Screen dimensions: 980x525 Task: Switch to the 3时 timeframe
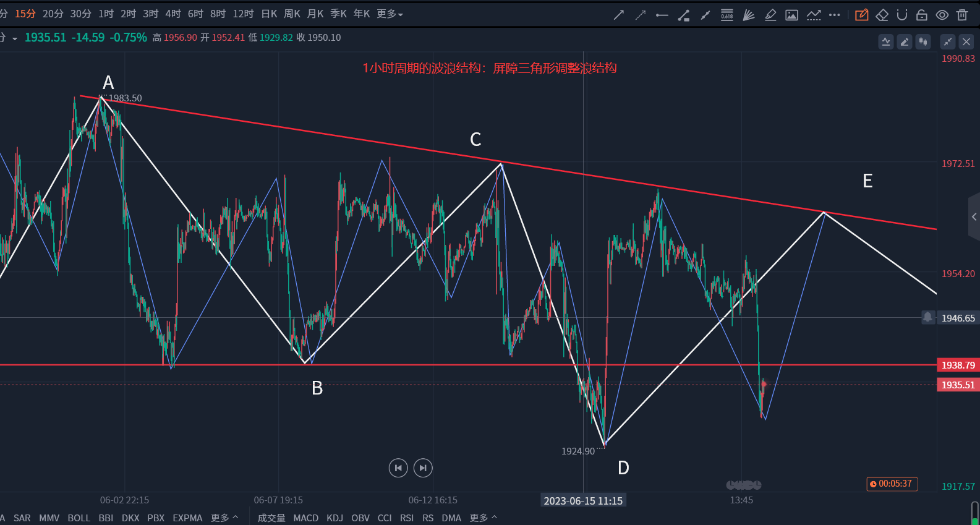coord(151,14)
